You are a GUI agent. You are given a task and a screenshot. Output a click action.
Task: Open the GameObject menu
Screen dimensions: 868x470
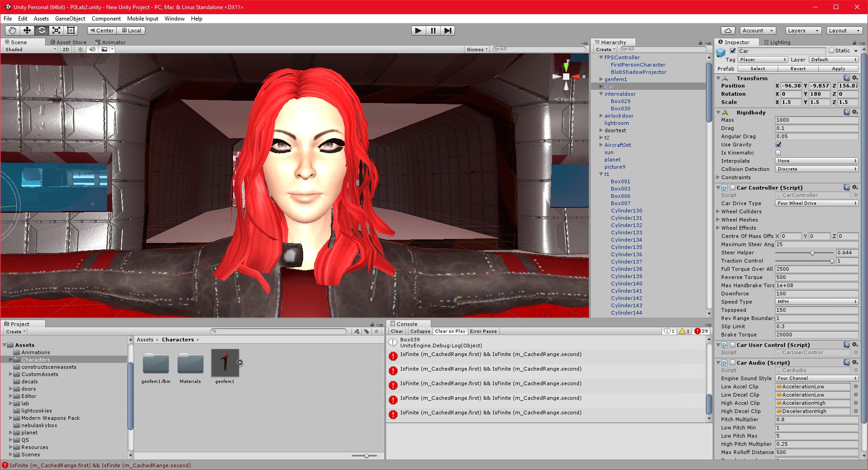pyautogui.click(x=70, y=19)
